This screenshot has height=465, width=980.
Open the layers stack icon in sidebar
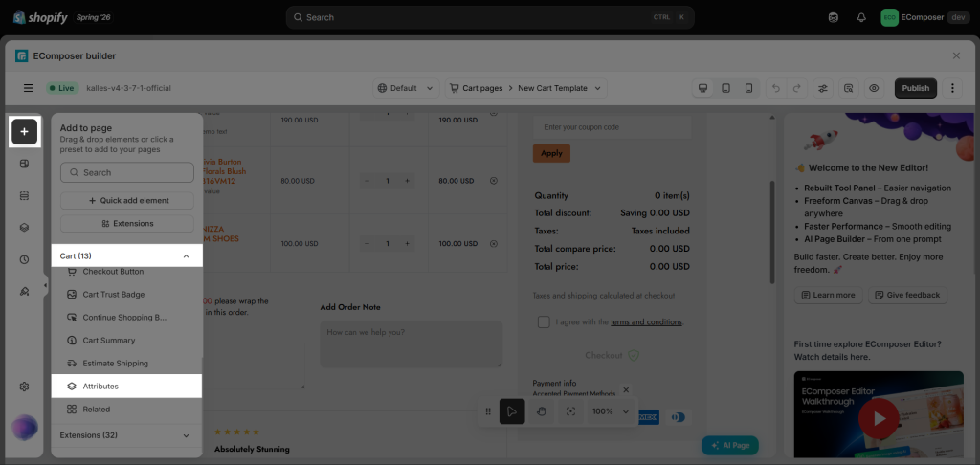tap(24, 228)
